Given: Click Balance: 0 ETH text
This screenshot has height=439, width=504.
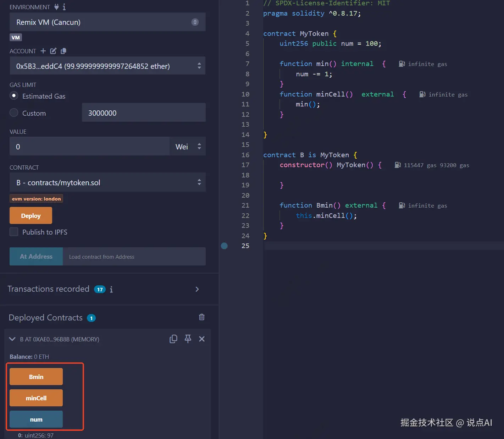Looking at the screenshot, I should tap(29, 357).
